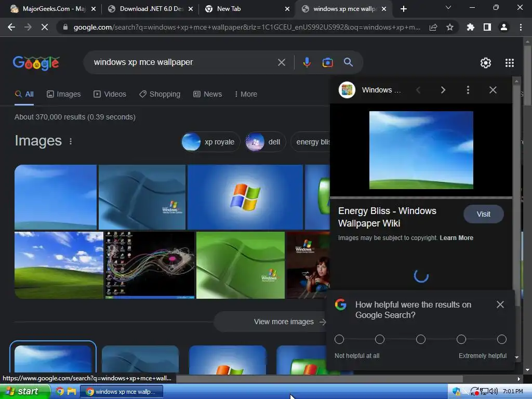The image size is (532, 399).
Task: Open the Energy Bliss preview image
Action: click(x=421, y=150)
